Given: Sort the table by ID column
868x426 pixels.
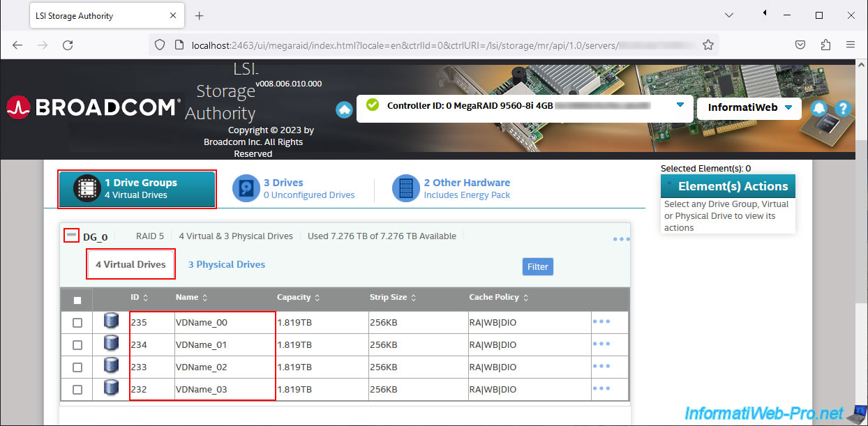Looking at the screenshot, I should point(140,298).
